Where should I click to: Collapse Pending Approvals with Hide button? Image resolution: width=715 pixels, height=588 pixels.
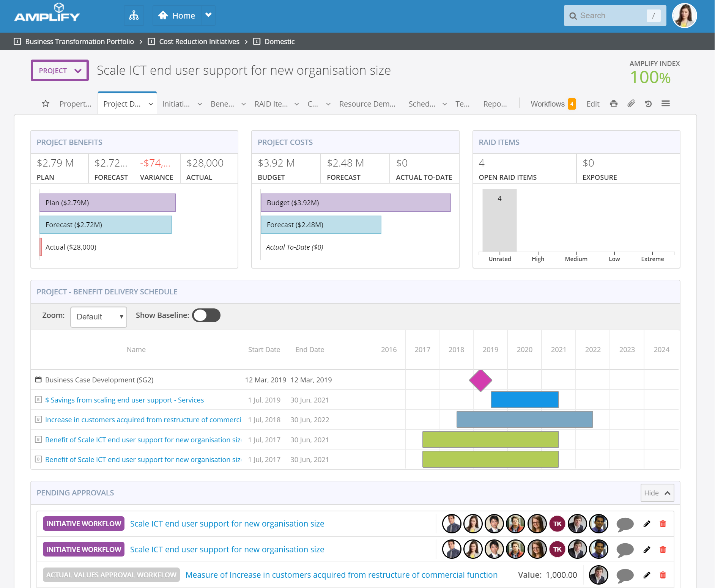[x=657, y=493]
